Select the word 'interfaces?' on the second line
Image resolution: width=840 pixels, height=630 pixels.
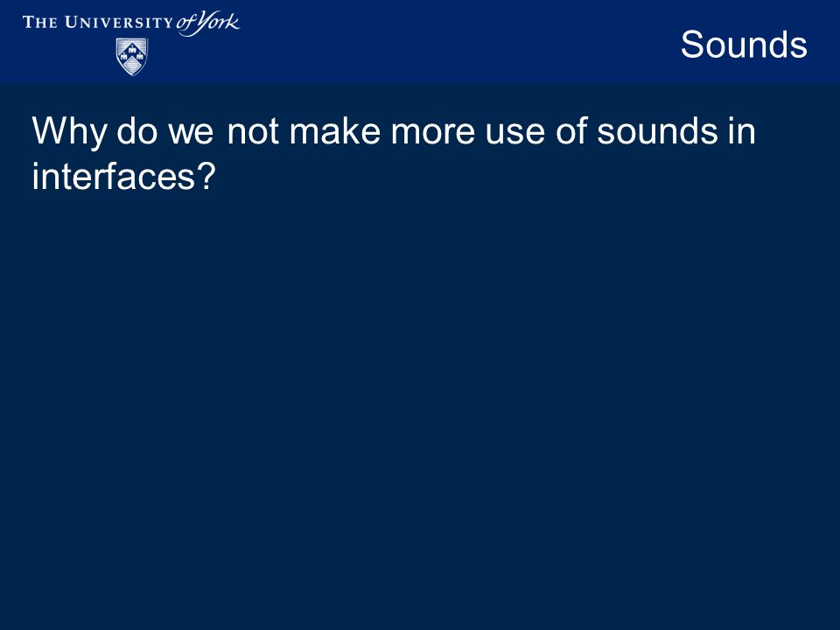click(x=123, y=176)
